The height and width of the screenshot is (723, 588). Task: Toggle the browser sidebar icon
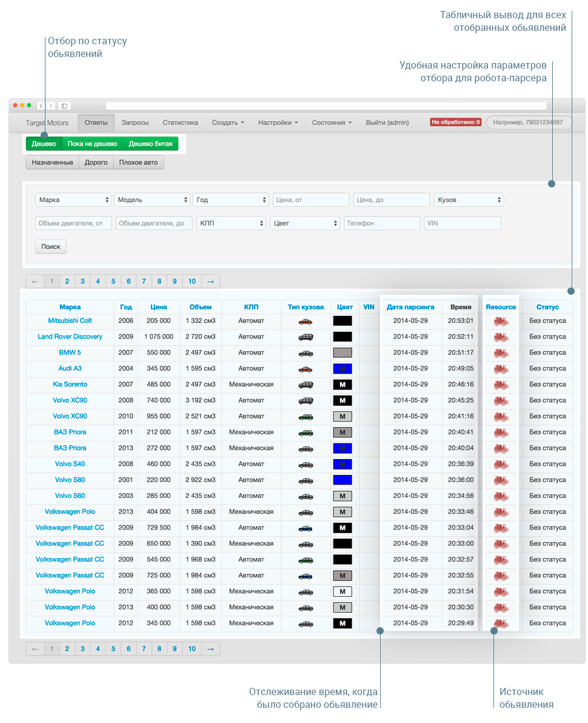pos(64,106)
